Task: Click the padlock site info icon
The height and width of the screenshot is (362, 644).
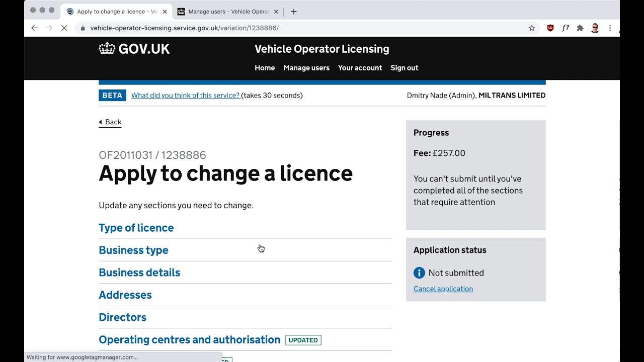Action: click(x=83, y=28)
